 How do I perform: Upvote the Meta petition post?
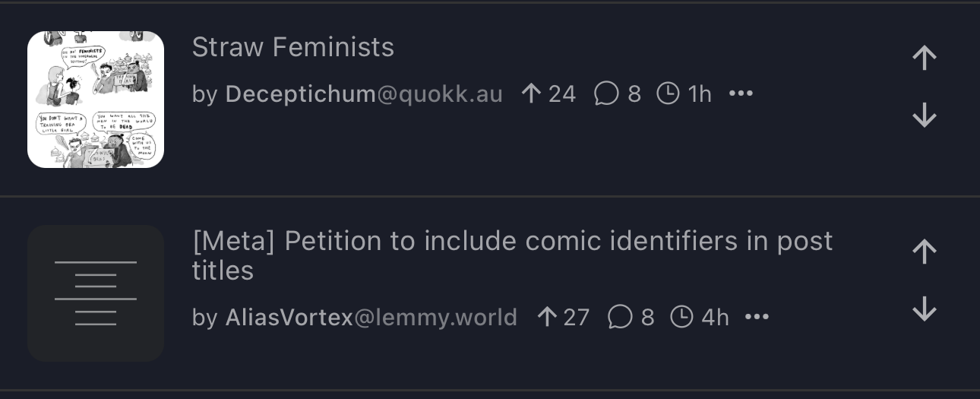[x=924, y=252]
